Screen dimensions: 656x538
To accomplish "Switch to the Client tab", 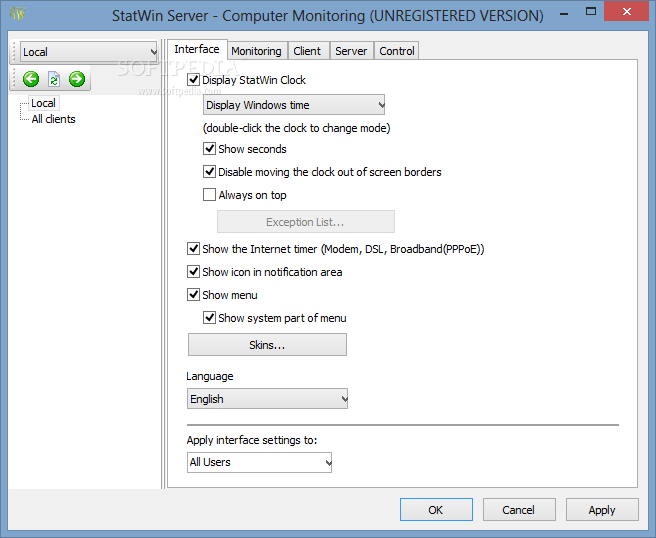I will tap(307, 51).
